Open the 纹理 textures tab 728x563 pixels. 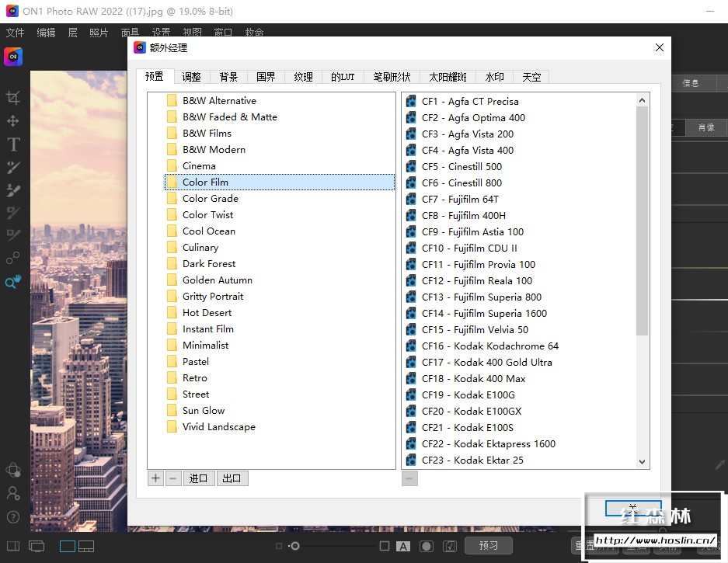[x=303, y=77]
